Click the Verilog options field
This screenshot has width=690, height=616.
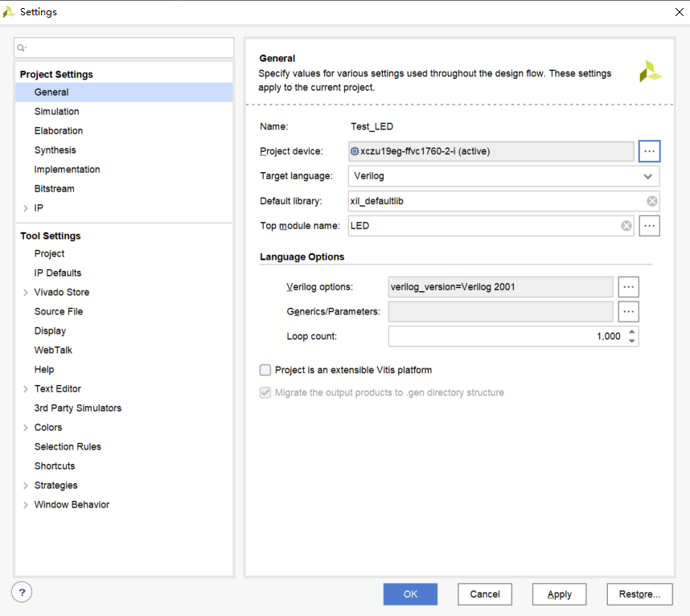click(501, 287)
